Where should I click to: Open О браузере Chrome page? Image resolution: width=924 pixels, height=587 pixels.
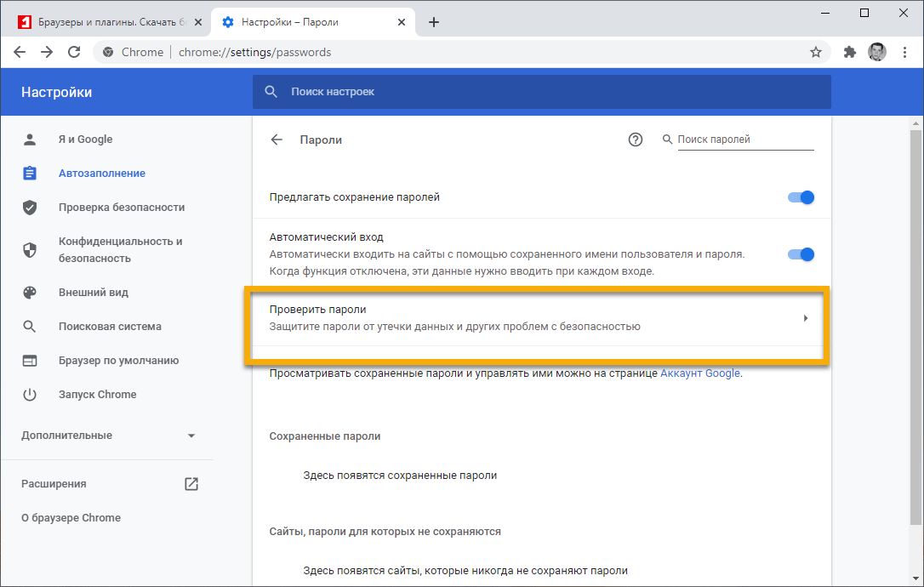tap(71, 518)
